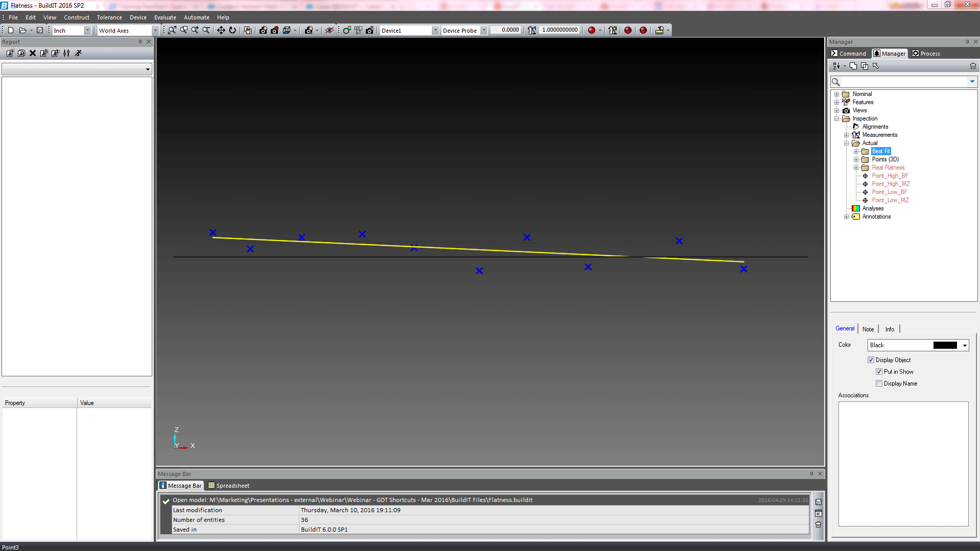
Task: Click the zoom to fit icon
Action: 172,30
